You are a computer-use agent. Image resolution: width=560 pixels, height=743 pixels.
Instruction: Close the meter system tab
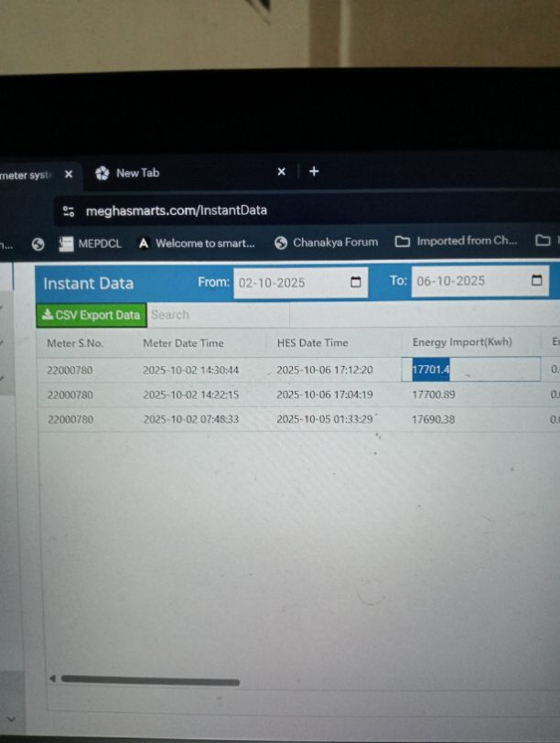point(69,175)
